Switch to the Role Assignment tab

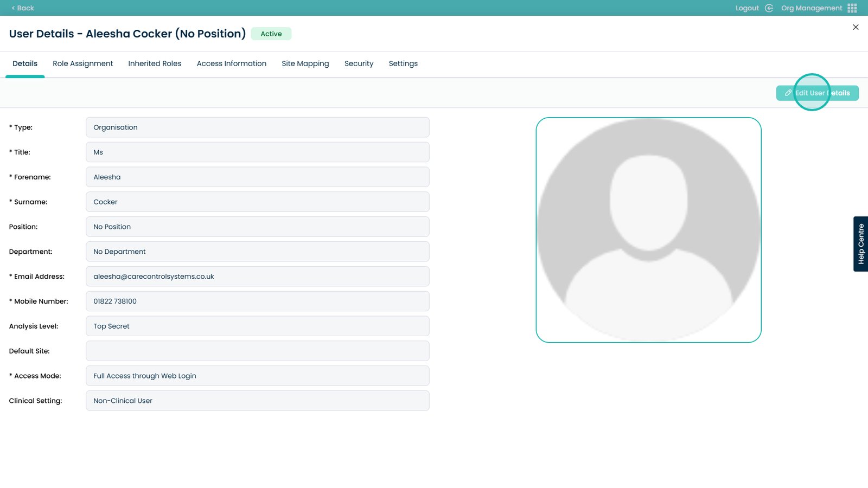[82, 63]
